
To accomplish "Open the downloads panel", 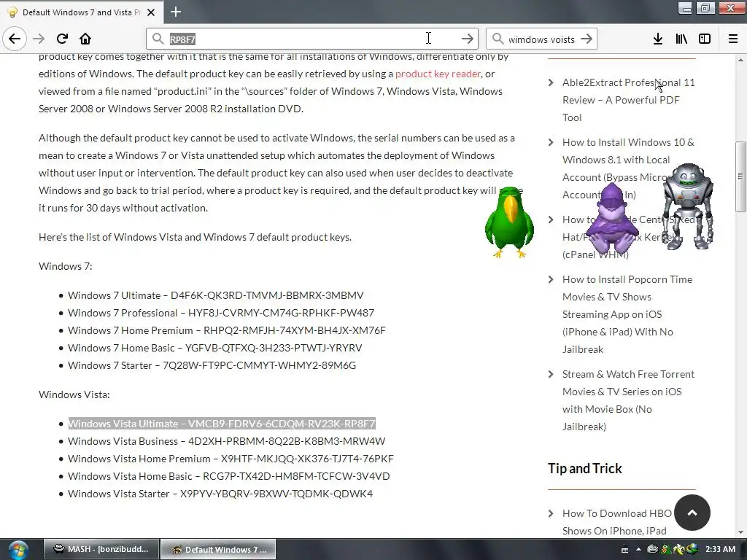I will (657, 39).
